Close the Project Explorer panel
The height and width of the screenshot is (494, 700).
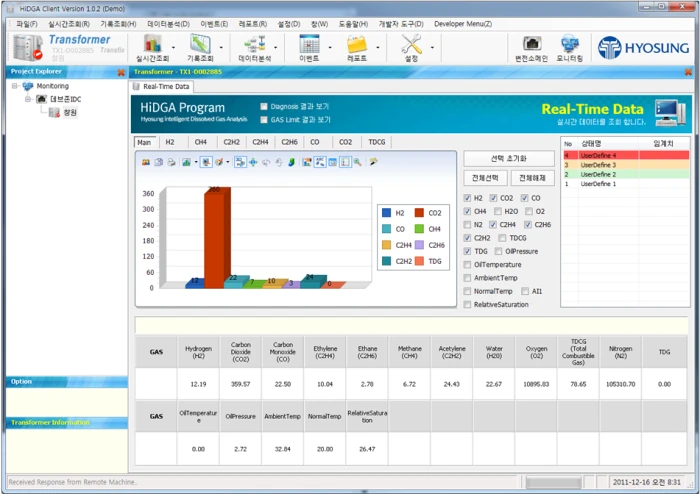(x=121, y=72)
